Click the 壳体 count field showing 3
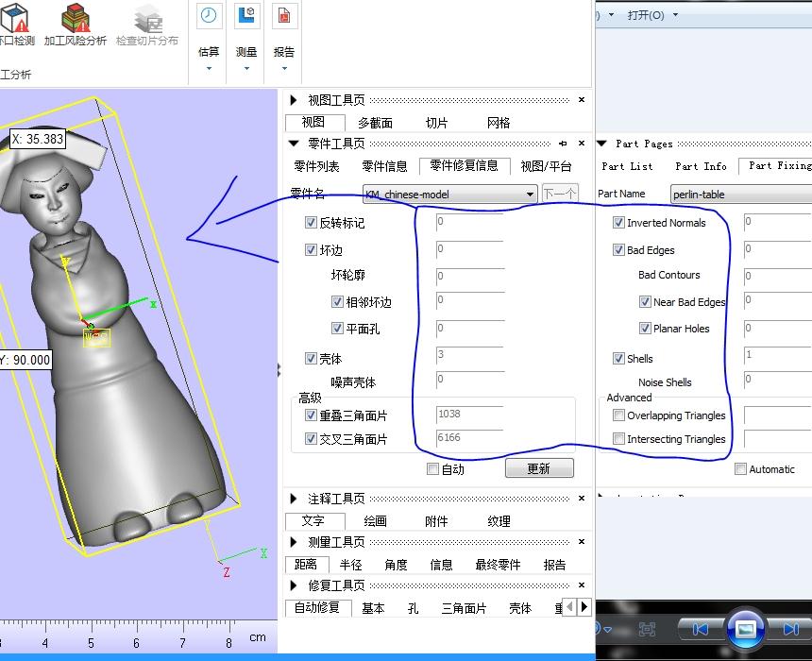 tap(469, 355)
